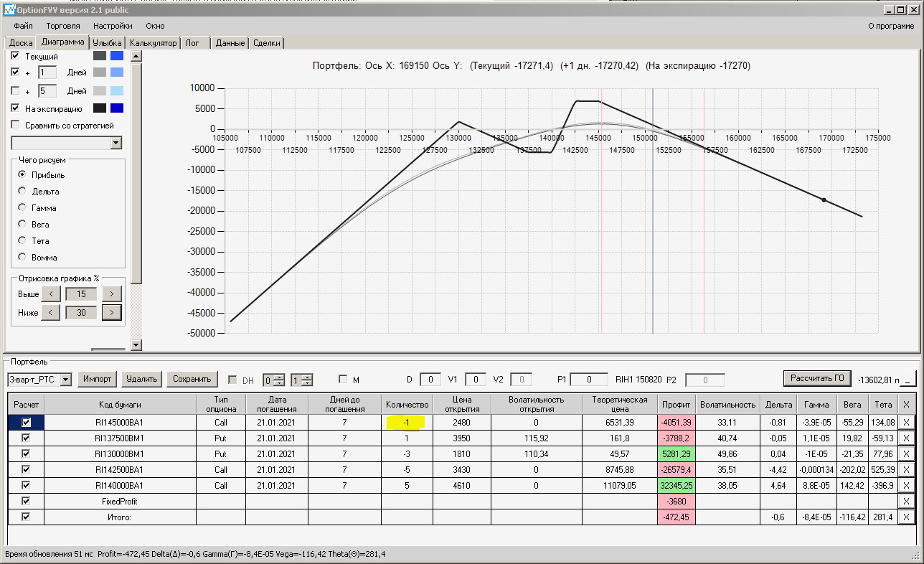Click the Импорт button
Viewport: 924px width, 564px height.
[97, 379]
